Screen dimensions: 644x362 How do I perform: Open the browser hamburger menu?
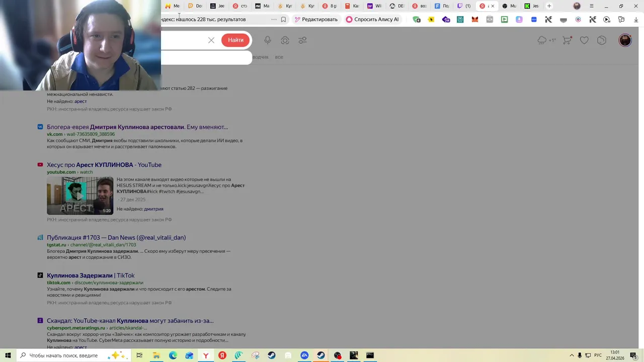tap(591, 6)
